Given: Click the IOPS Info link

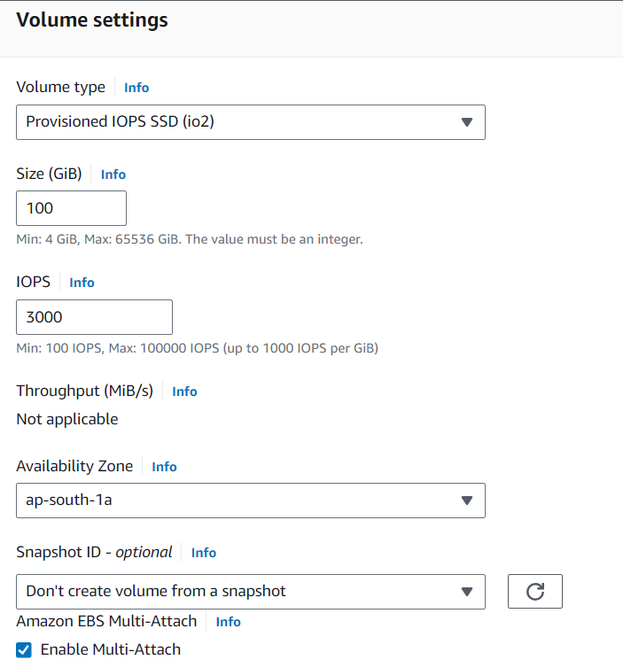Looking at the screenshot, I should [x=82, y=283].
